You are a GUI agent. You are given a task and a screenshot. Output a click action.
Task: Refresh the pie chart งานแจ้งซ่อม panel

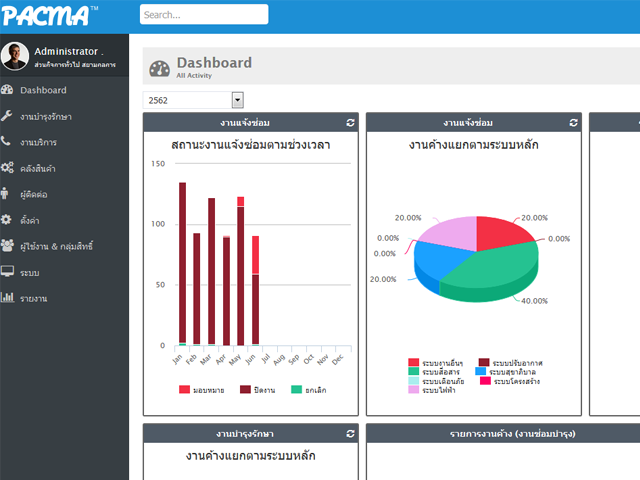pos(573,122)
